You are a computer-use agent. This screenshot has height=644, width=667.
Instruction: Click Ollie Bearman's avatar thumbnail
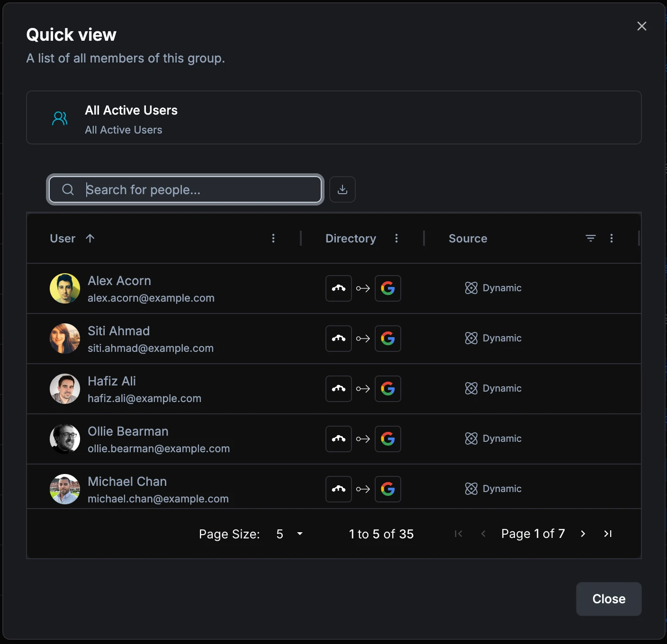pos(65,439)
